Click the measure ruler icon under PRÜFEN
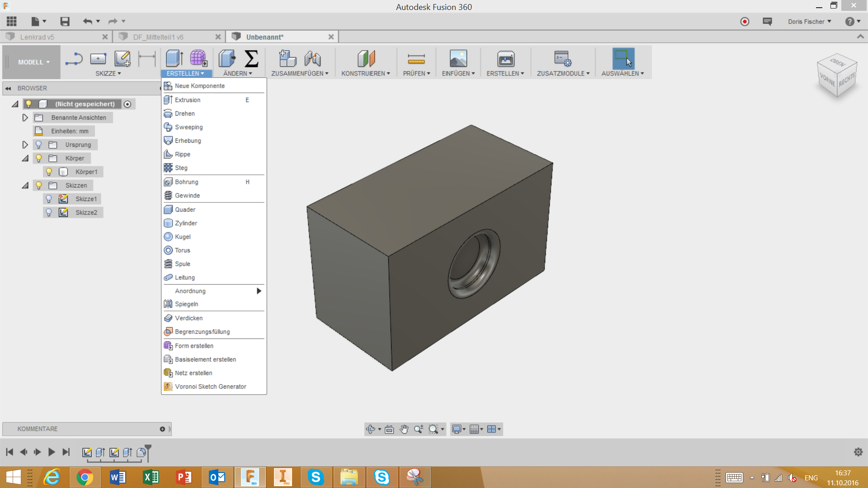The width and height of the screenshot is (868, 488). (x=416, y=59)
